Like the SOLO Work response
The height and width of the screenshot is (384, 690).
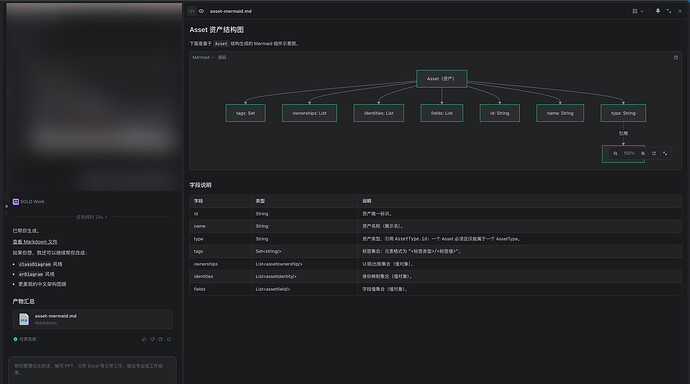click(144, 339)
